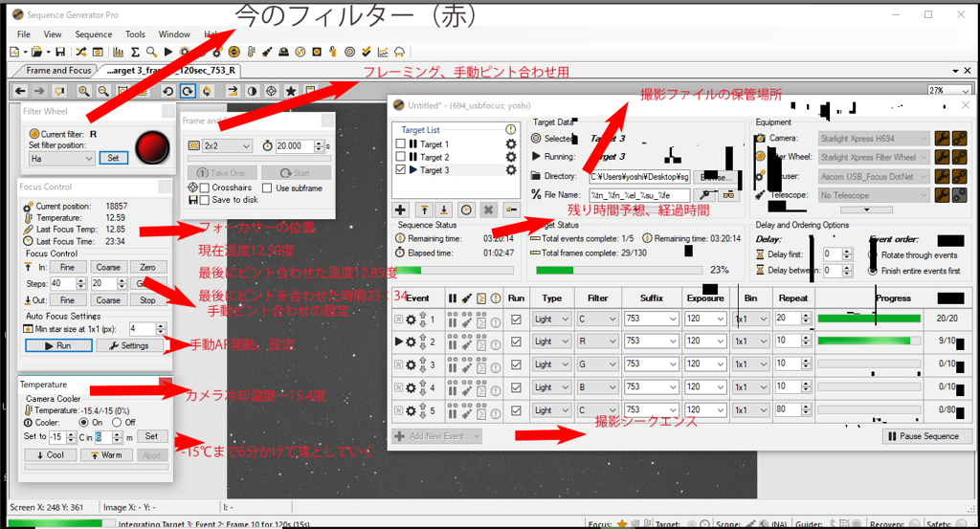This screenshot has height=529, width=980.
Task: Open the graph chart toolbar icon
Action: [383, 52]
